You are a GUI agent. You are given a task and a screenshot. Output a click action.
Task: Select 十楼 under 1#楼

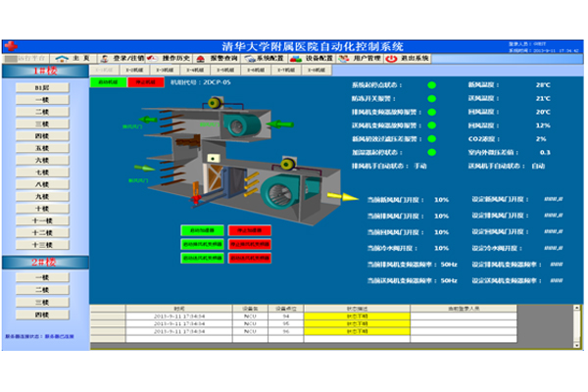(42, 209)
